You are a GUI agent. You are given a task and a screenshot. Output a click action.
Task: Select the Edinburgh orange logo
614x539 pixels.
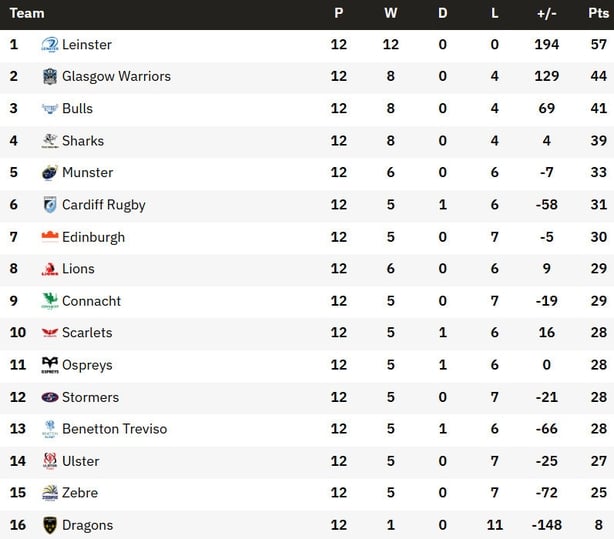(x=50, y=237)
